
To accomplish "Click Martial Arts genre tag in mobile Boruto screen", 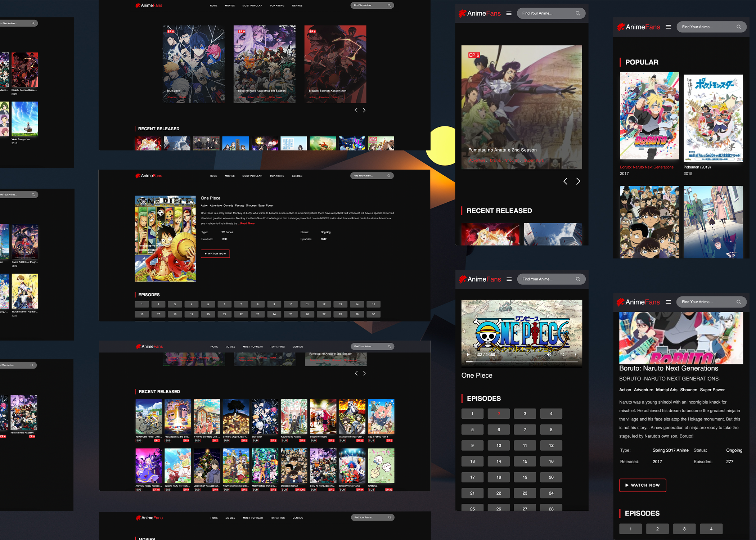I will pyautogui.click(x=667, y=390).
